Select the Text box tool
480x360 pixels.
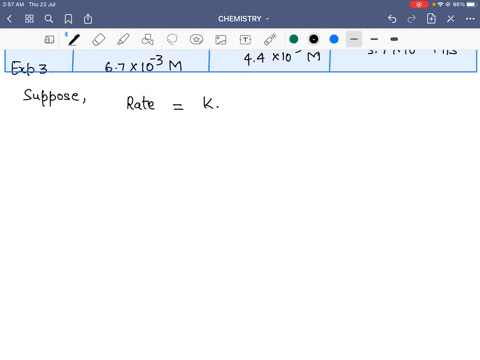(245, 40)
